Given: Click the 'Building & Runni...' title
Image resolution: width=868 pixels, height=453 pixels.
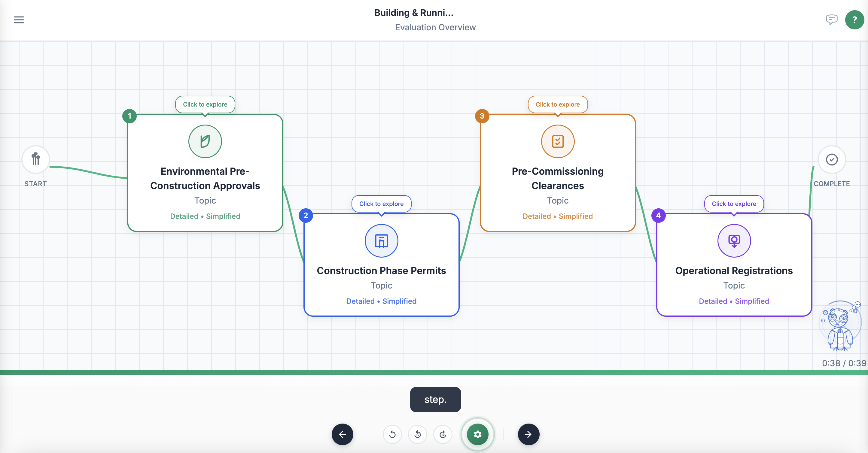Looking at the screenshot, I should click(x=414, y=13).
